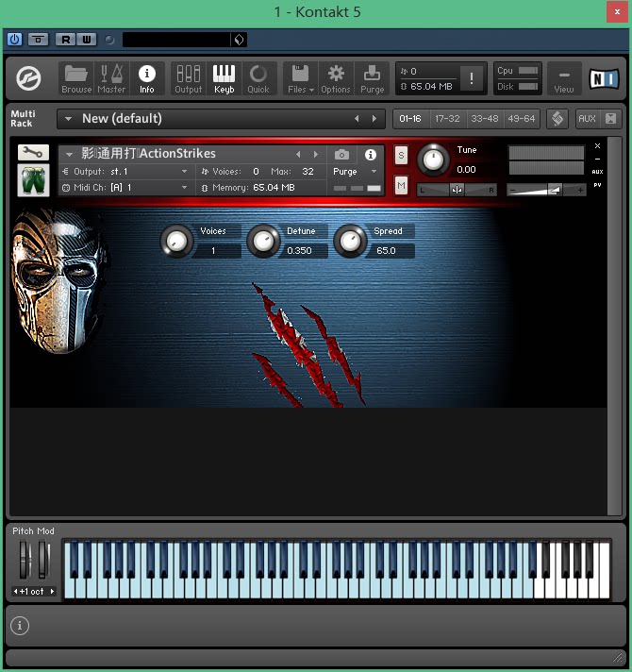Adjust the instrument volume slider
Screen dimensions: 632x672
[x=545, y=190]
